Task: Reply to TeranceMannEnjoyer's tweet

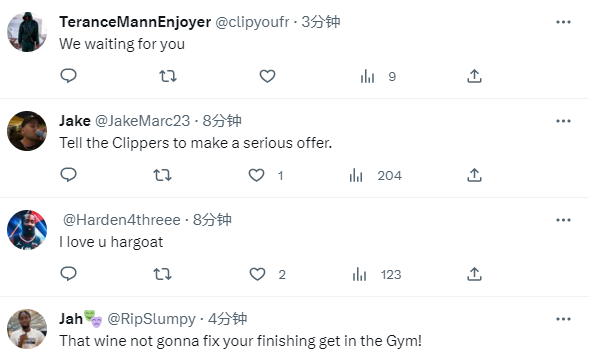Action: point(68,76)
